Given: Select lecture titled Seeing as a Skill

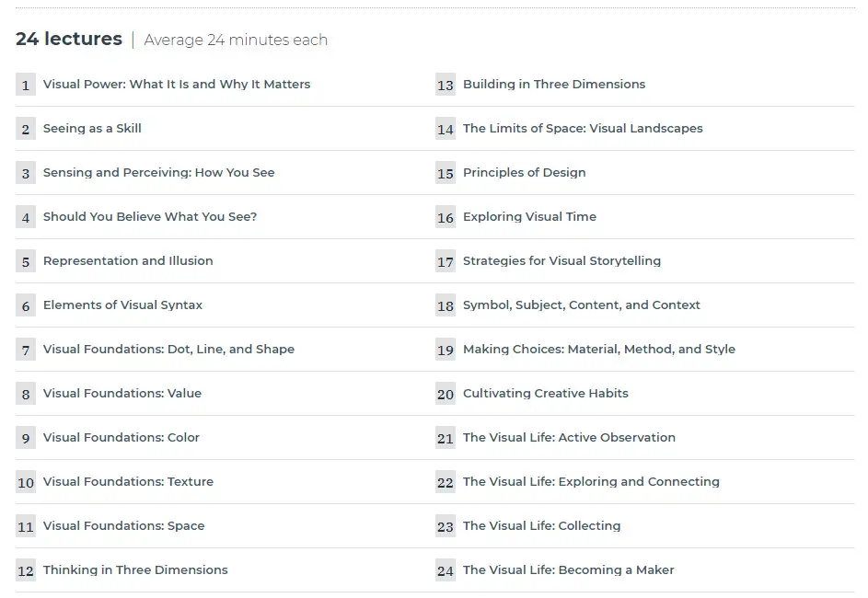Looking at the screenshot, I should coord(92,129).
